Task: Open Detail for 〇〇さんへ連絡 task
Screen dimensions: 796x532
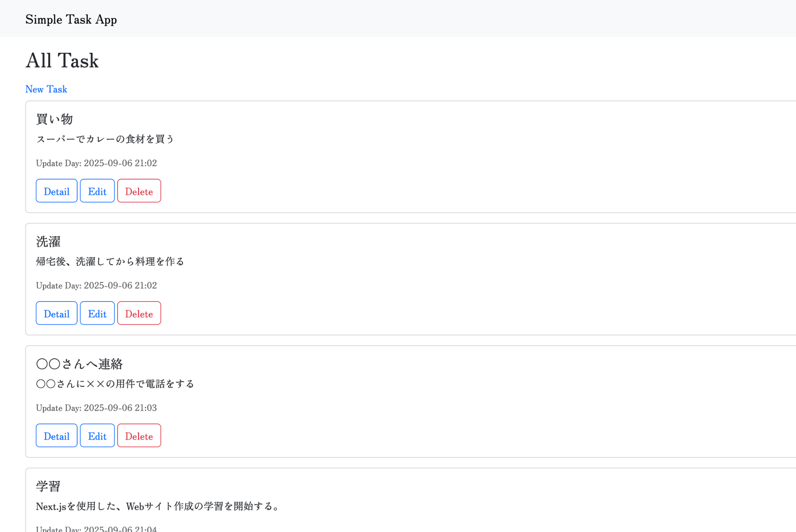Action: coord(57,436)
